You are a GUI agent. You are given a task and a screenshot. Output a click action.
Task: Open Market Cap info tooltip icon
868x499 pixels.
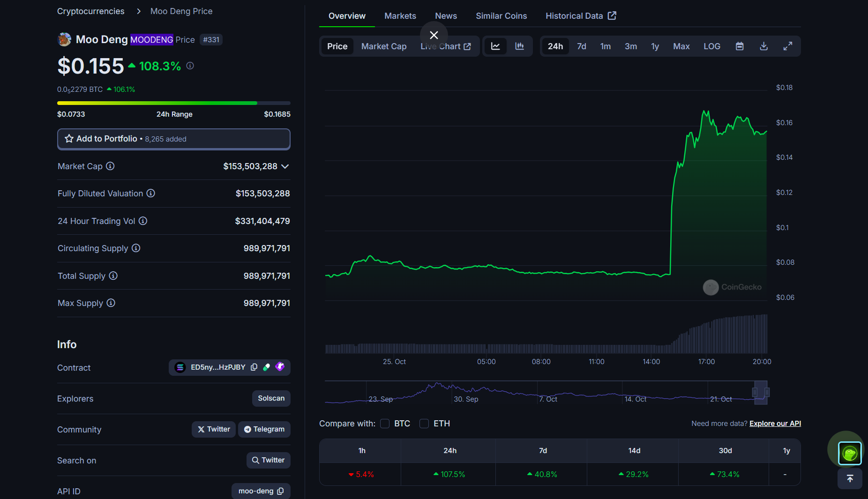tap(110, 166)
